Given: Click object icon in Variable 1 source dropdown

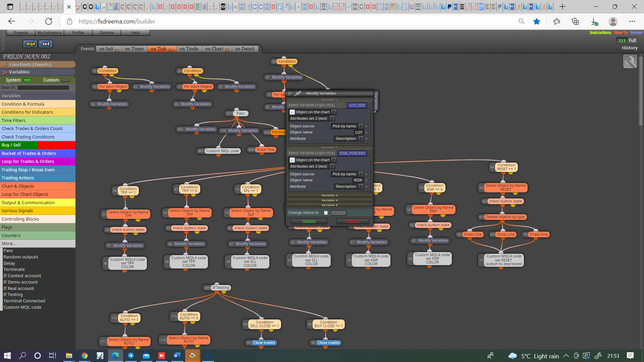Looking at the screenshot, I should coord(292,112).
